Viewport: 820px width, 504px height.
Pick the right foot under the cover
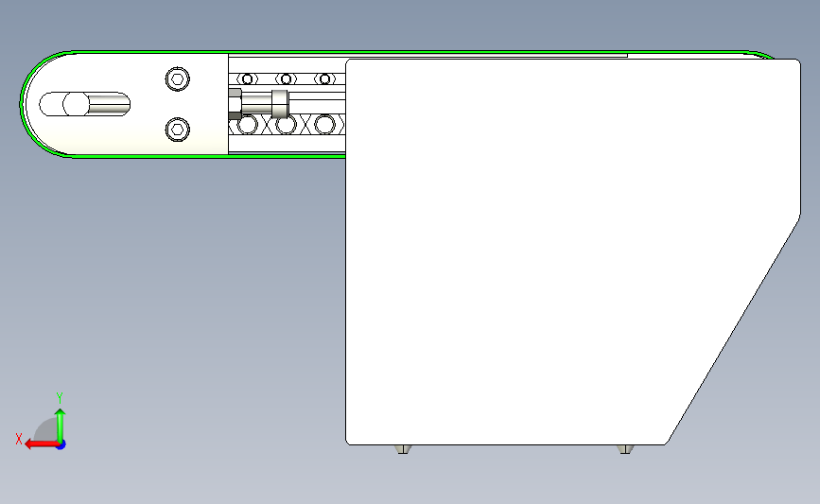(625, 449)
